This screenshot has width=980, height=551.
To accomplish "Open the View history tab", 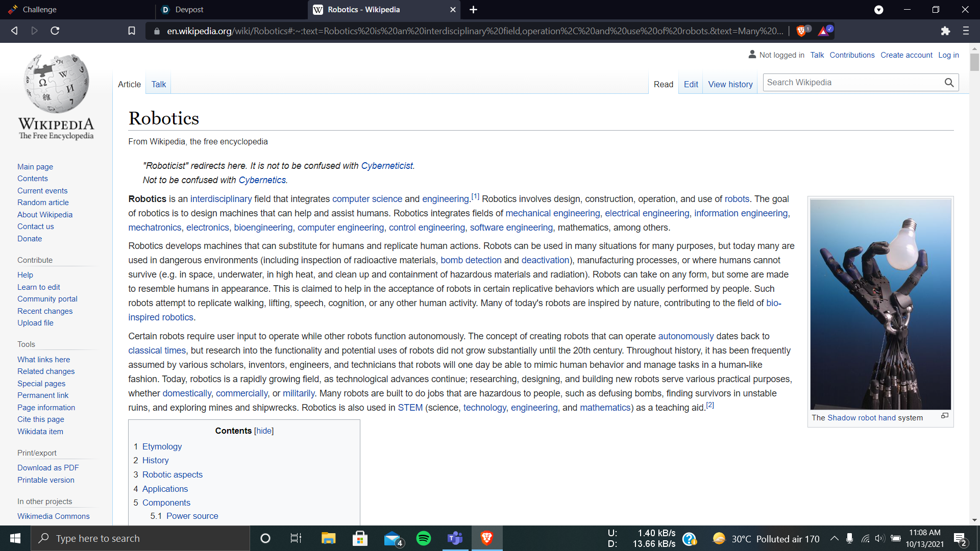I will (730, 84).
